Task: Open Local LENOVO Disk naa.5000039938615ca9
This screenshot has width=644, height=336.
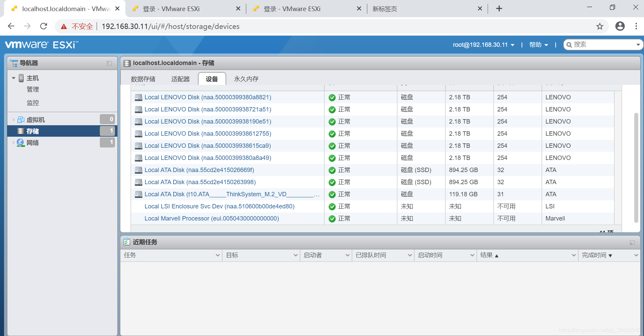Action: pos(208,146)
